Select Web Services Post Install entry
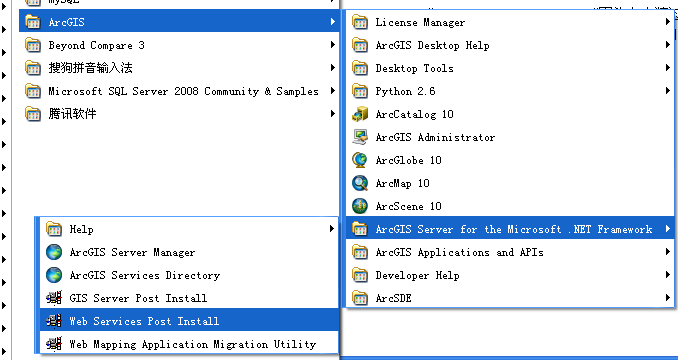 click(189, 321)
